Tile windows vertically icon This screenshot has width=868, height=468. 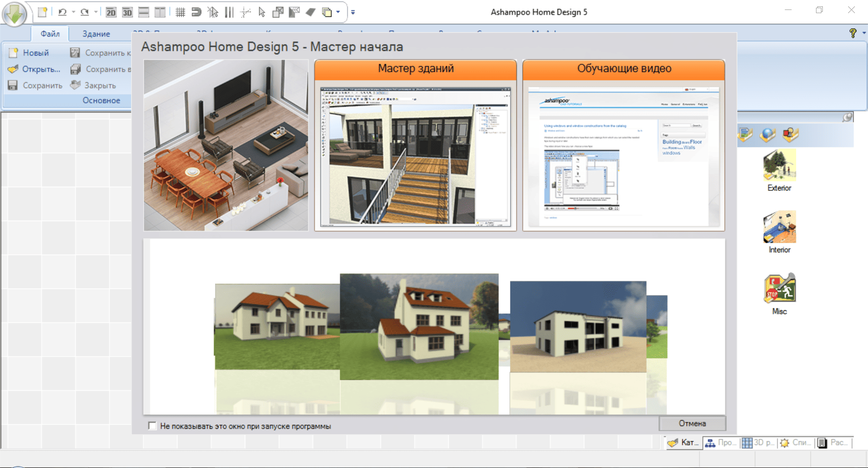[160, 12]
